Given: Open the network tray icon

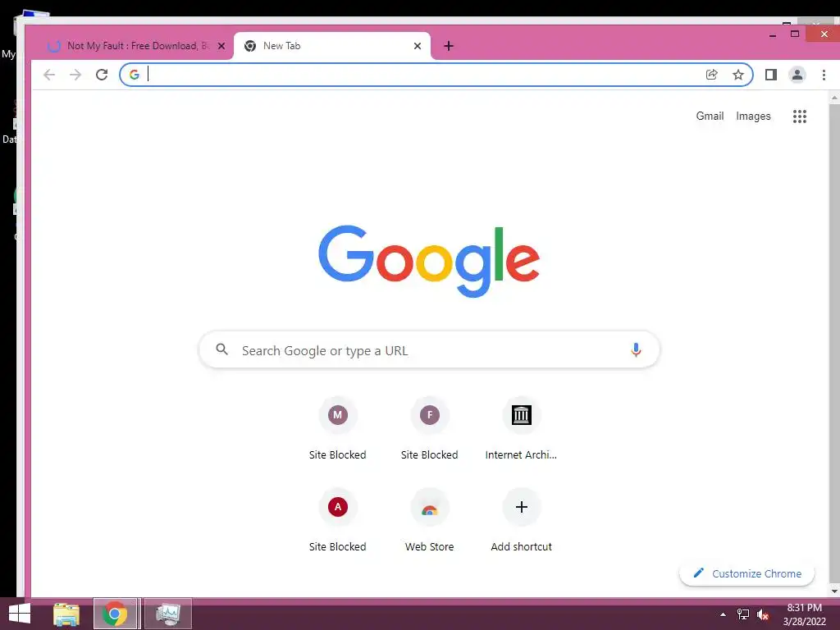Looking at the screenshot, I should coord(743,614).
